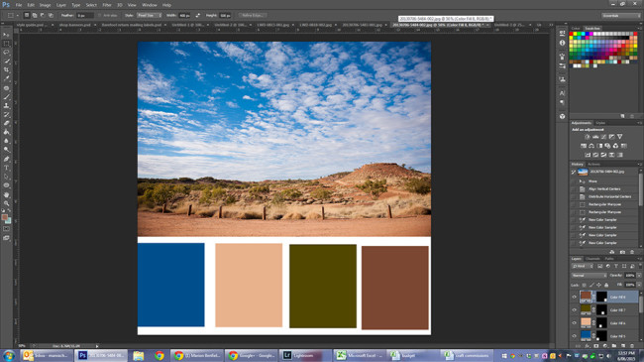
Task: Open the Window menu
Action: 149,5
